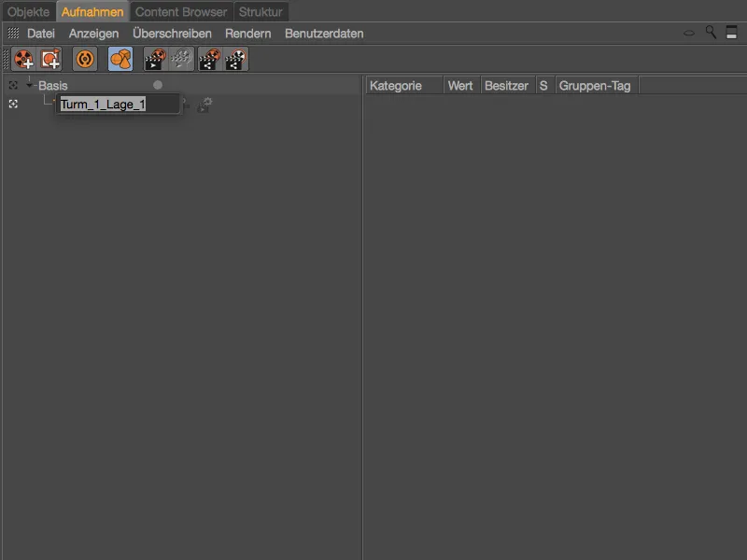Click the last clapperboard Team Render icon

[236, 59]
